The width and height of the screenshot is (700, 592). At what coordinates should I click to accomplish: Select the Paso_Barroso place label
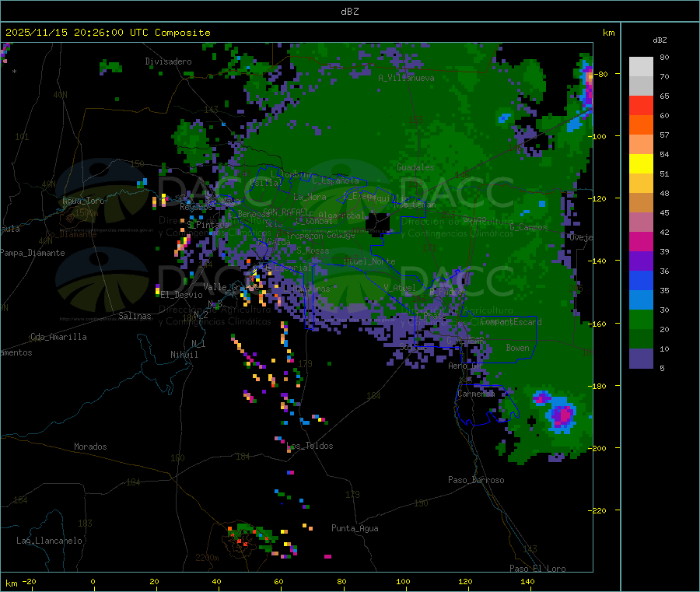pos(476,480)
